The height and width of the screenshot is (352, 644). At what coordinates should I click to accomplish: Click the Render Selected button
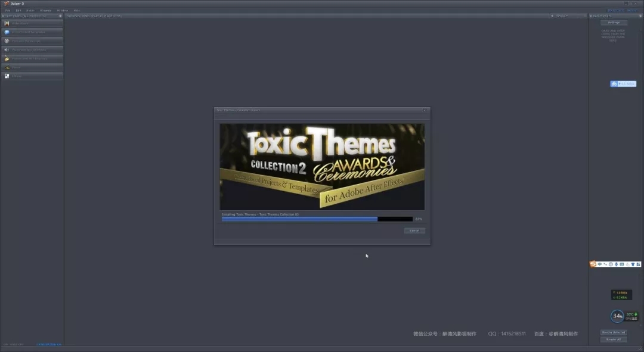click(614, 332)
